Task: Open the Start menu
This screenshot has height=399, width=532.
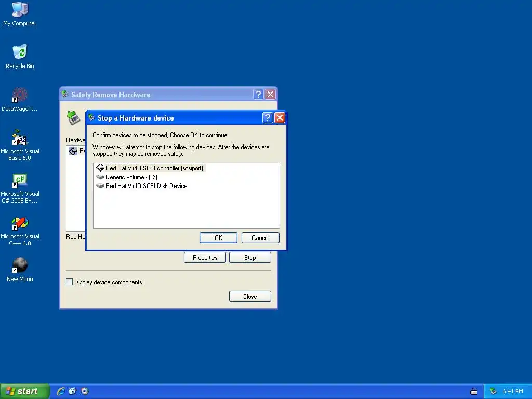Action: (x=24, y=391)
